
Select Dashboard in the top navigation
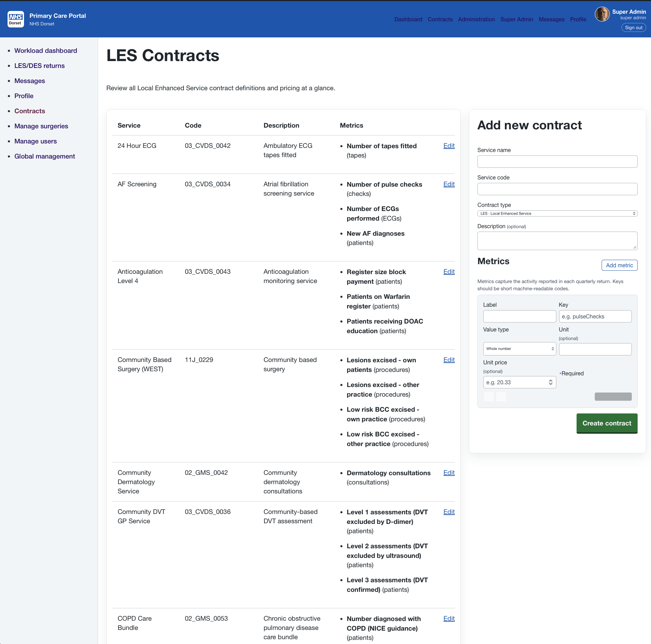pos(408,19)
